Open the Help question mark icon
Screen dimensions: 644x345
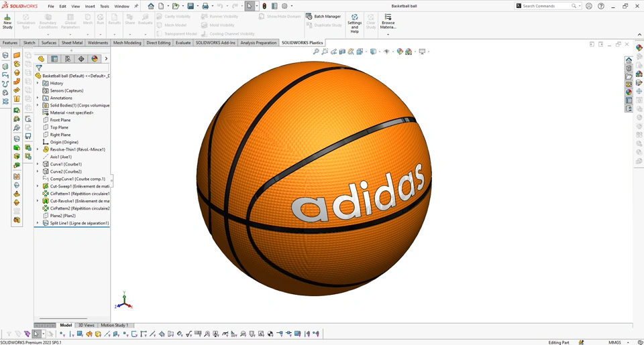(x=601, y=6)
